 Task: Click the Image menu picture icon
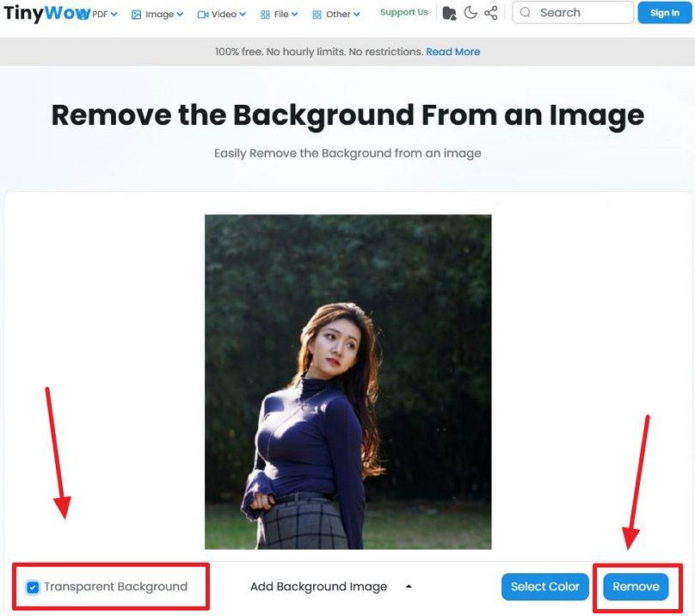tap(136, 15)
